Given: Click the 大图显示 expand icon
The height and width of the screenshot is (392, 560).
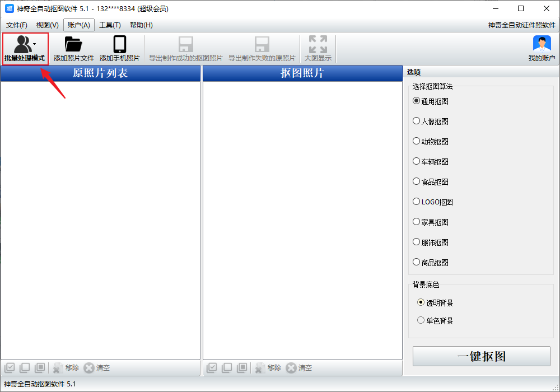Looking at the screenshot, I should click(x=318, y=45).
